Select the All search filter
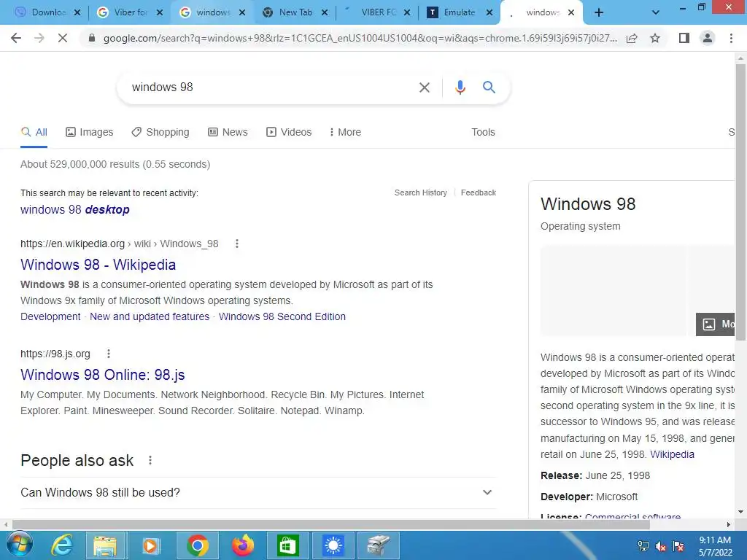Screen dimensions: 747x560 click(34, 132)
